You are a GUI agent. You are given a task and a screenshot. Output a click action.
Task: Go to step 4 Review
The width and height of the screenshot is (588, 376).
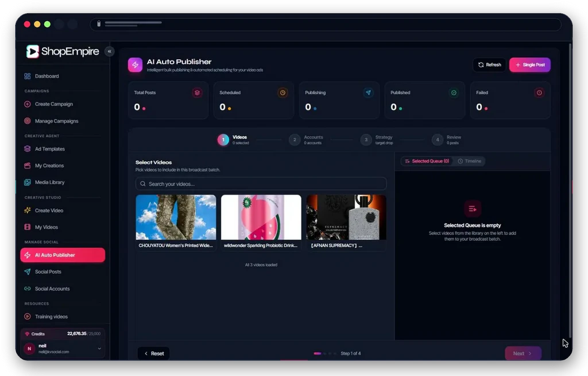tap(447, 140)
